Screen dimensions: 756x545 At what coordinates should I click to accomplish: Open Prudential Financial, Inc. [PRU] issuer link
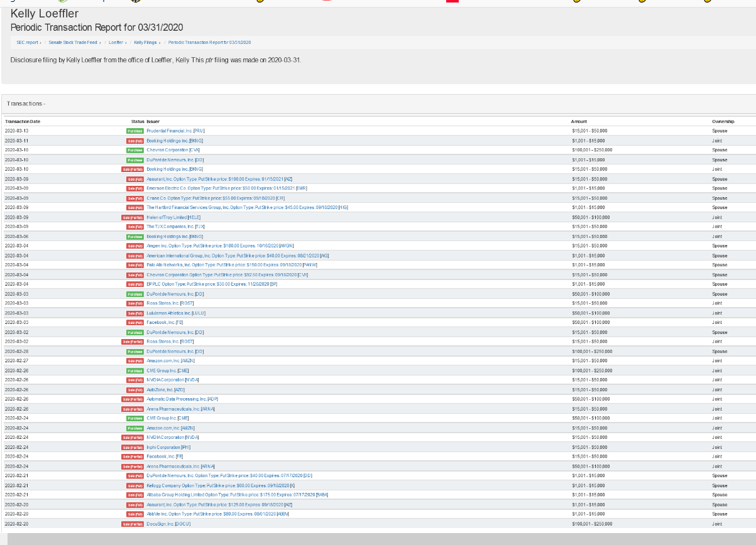175,131
